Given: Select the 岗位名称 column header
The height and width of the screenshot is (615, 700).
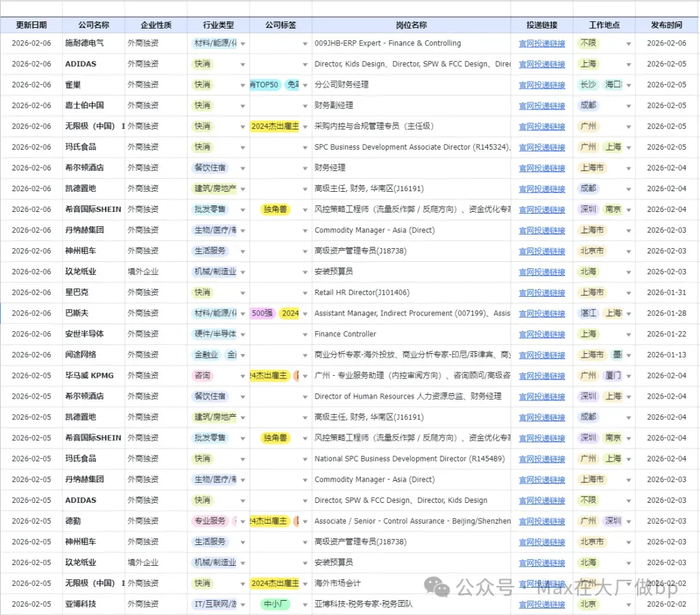Looking at the screenshot, I should click(x=411, y=25).
